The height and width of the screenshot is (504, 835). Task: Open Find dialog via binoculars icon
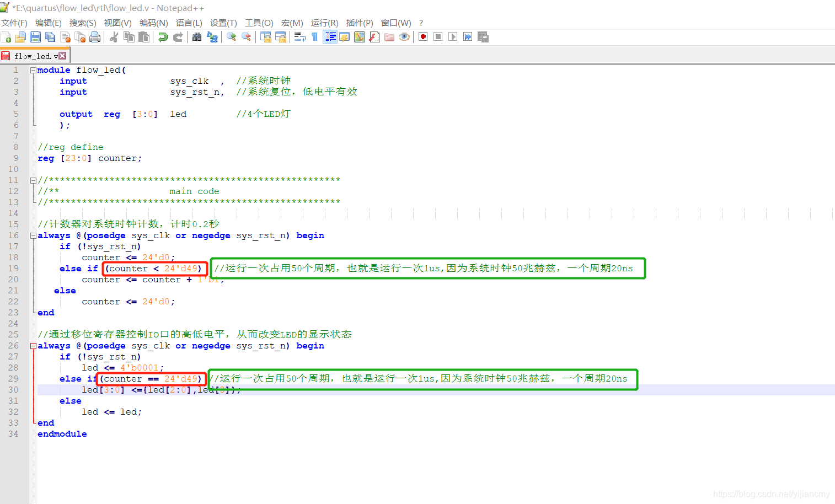[x=197, y=37]
